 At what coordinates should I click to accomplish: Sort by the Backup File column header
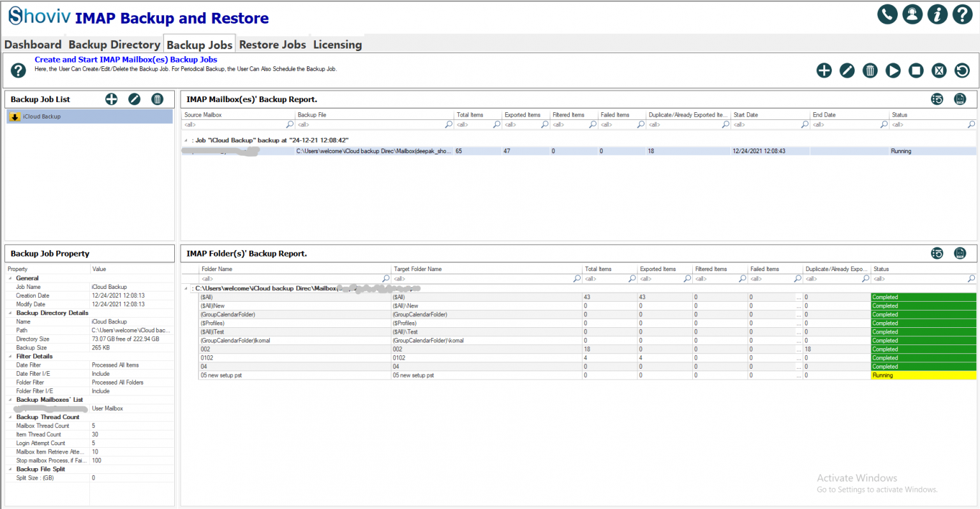point(375,115)
